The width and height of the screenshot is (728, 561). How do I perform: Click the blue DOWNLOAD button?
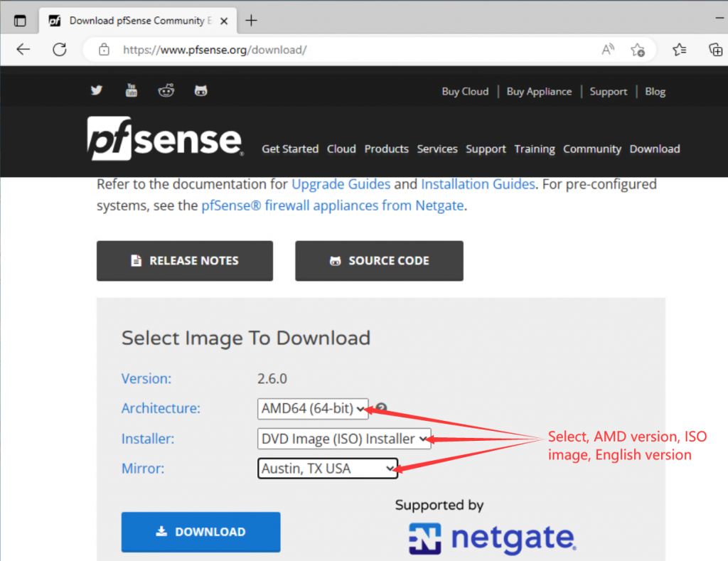coord(200,532)
